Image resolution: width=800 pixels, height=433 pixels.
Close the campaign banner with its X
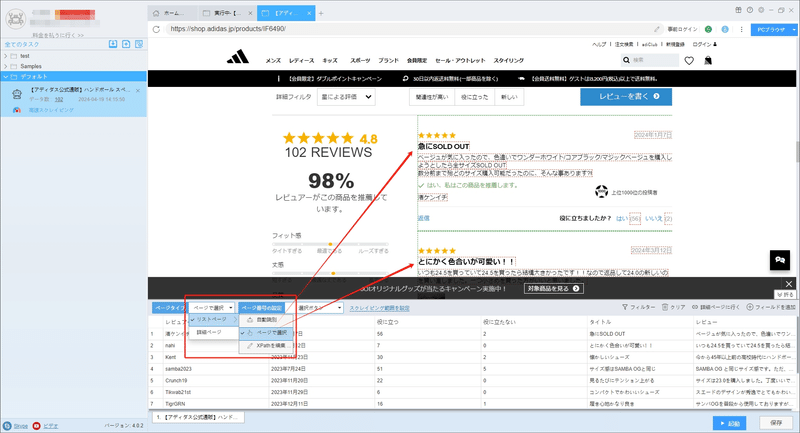pos(788,284)
